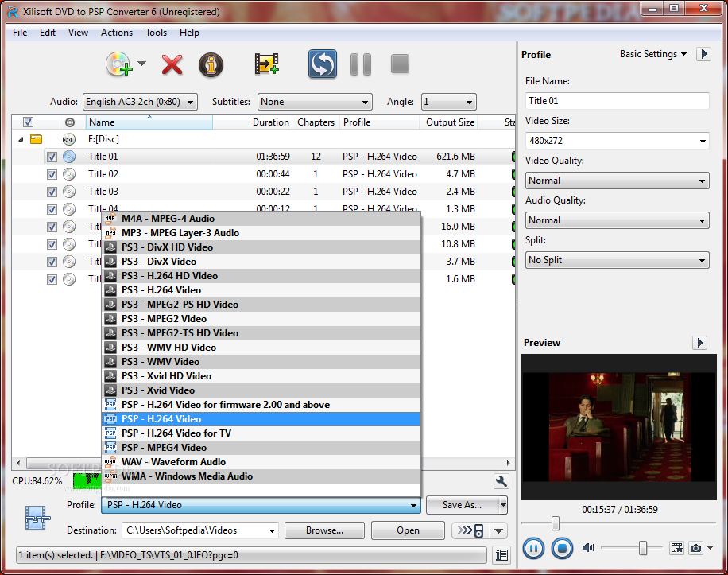Click the status column circle header icon
The image size is (728, 575).
pos(70,122)
